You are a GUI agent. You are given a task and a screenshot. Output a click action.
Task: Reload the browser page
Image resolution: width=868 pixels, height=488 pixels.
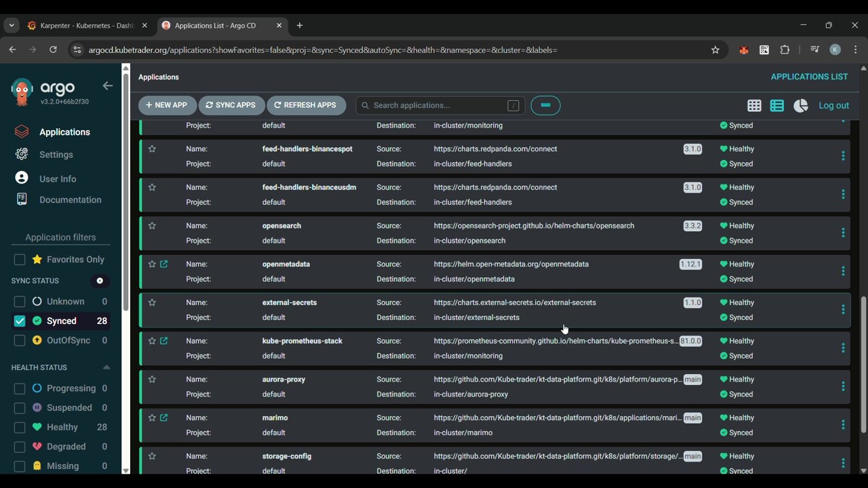pos(53,49)
